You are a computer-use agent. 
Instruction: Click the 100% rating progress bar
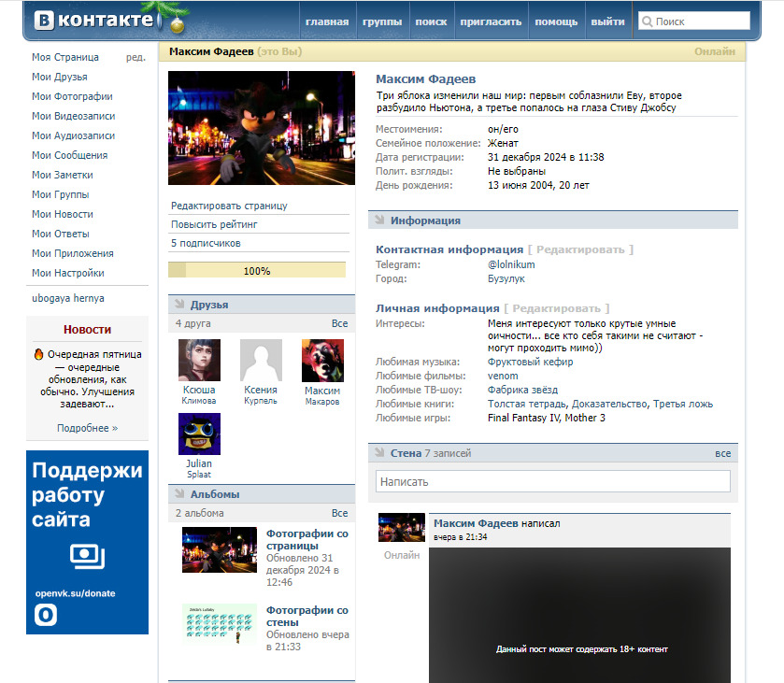pos(257,270)
